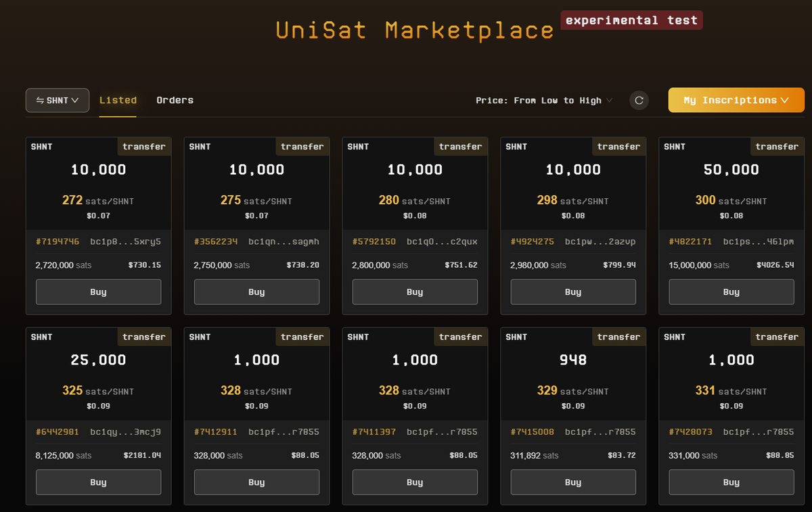This screenshot has width=812, height=512.
Task: Buy the 275 sats/SHNT listing
Action: click(x=256, y=292)
